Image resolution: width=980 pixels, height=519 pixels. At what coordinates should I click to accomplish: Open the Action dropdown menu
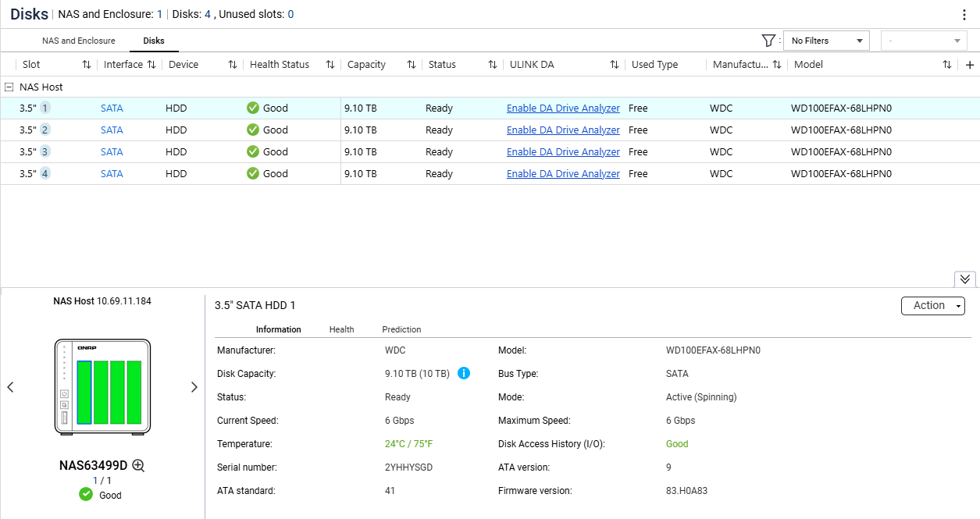[932, 306]
